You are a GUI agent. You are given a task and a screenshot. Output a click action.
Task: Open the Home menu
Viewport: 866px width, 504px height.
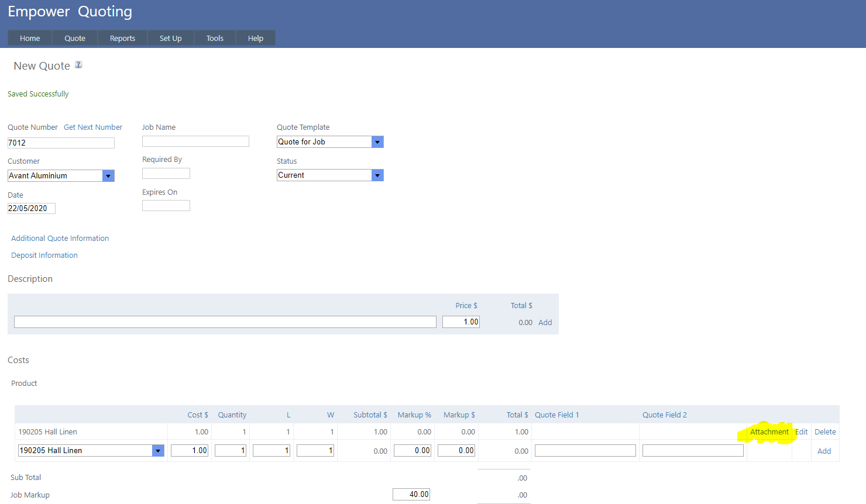(x=30, y=38)
